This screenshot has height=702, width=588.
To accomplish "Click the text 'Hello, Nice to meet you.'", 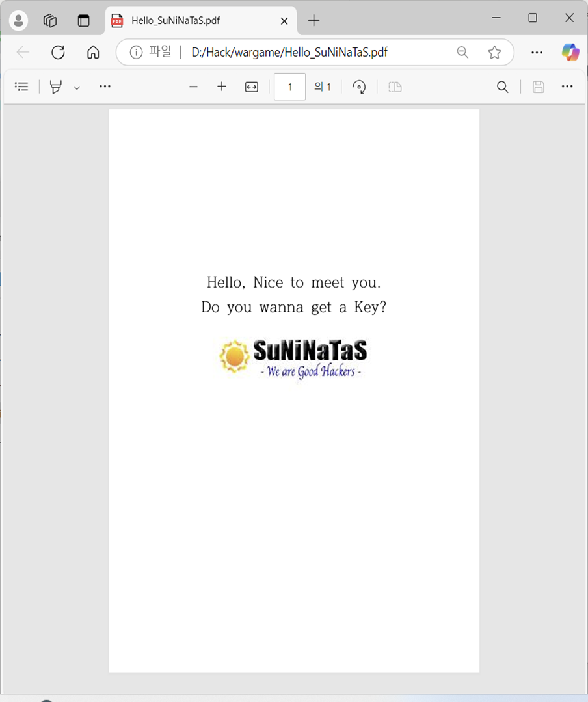I will click(x=293, y=282).
